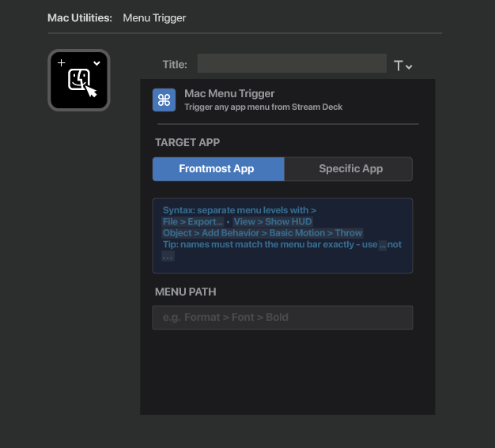This screenshot has width=495, height=448.
Task: Click the 'Syntax: separate menu levels with >' line
Action: pyautogui.click(x=240, y=210)
